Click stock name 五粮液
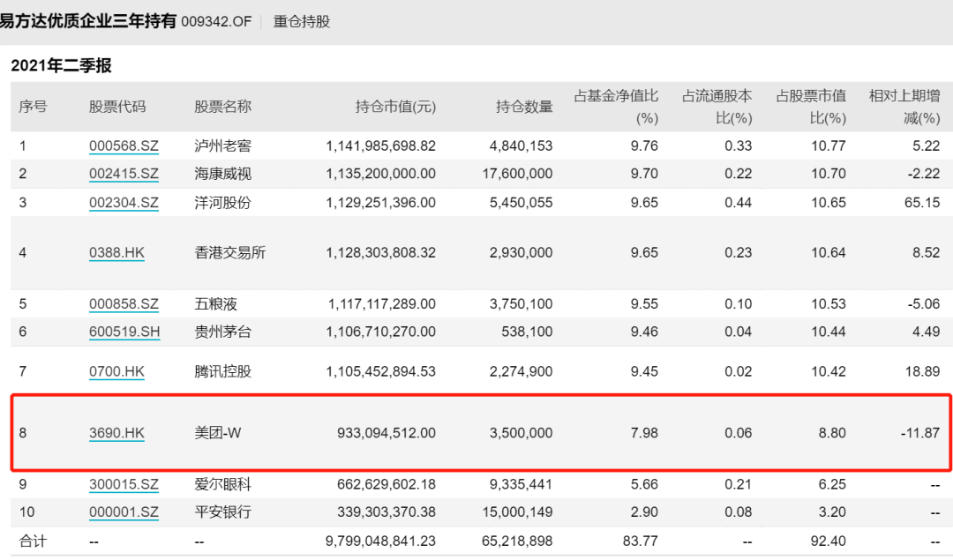The height and width of the screenshot is (560, 953). click(x=216, y=303)
